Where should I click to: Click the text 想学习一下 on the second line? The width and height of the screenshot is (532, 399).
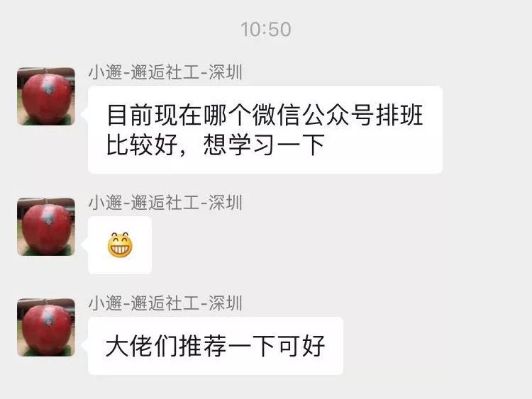[265, 145]
